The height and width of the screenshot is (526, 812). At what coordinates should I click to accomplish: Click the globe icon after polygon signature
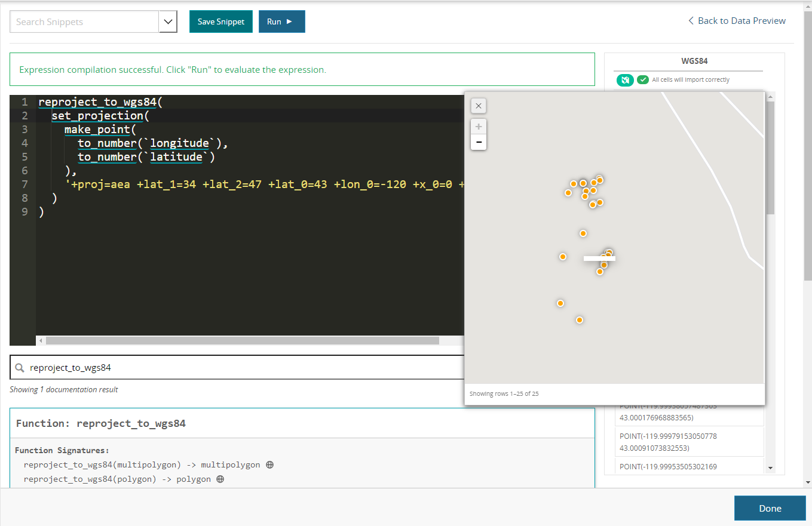click(x=220, y=479)
